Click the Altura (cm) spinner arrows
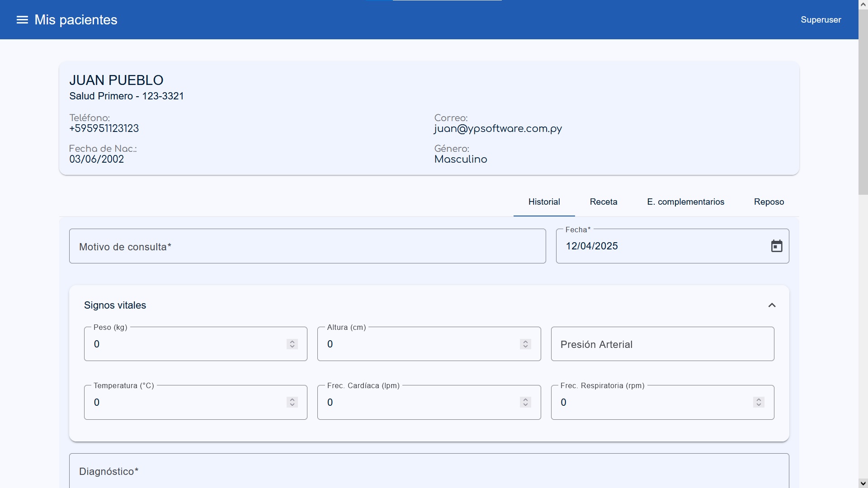Viewport: 868px width, 488px height. pyautogui.click(x=525, y=344)
